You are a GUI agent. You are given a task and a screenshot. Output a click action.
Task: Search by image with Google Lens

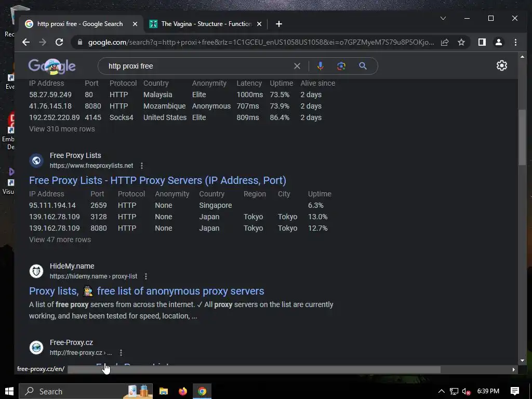point(341,66)
